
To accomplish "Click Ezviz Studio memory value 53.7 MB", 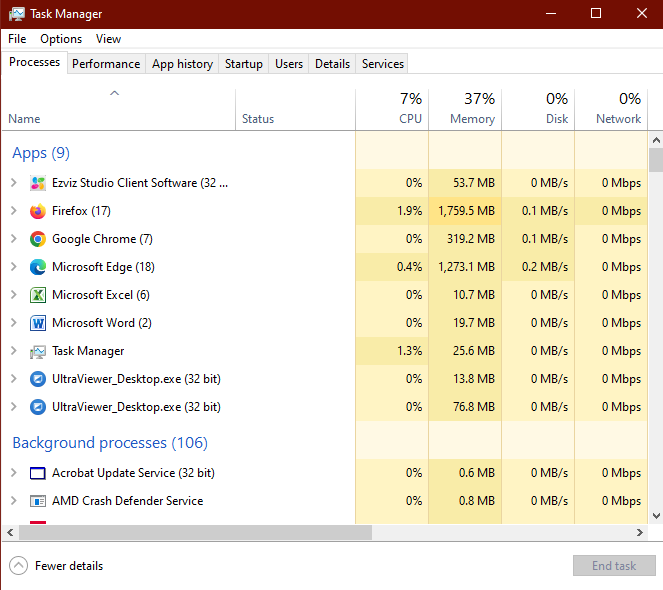I will coord(474,183).
